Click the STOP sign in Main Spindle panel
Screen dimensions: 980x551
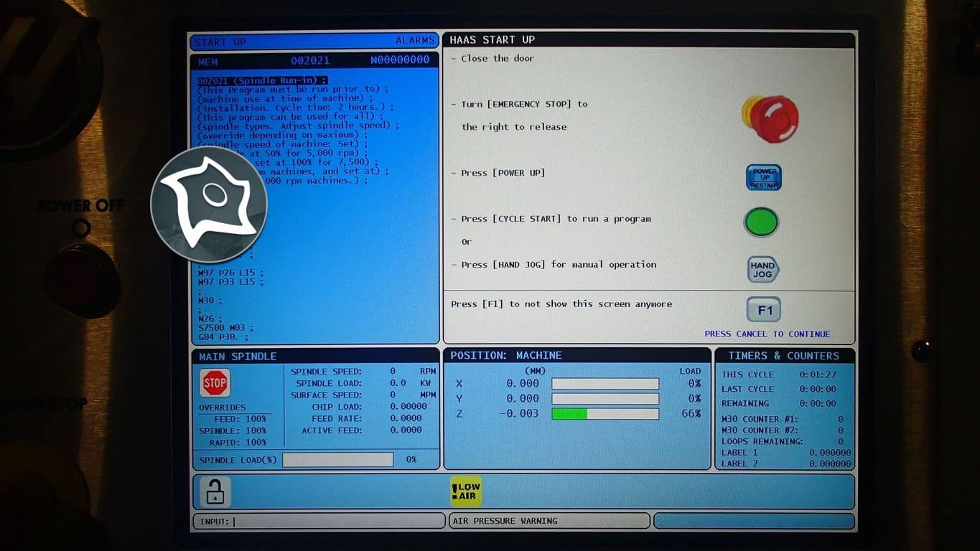pos(214,382)
